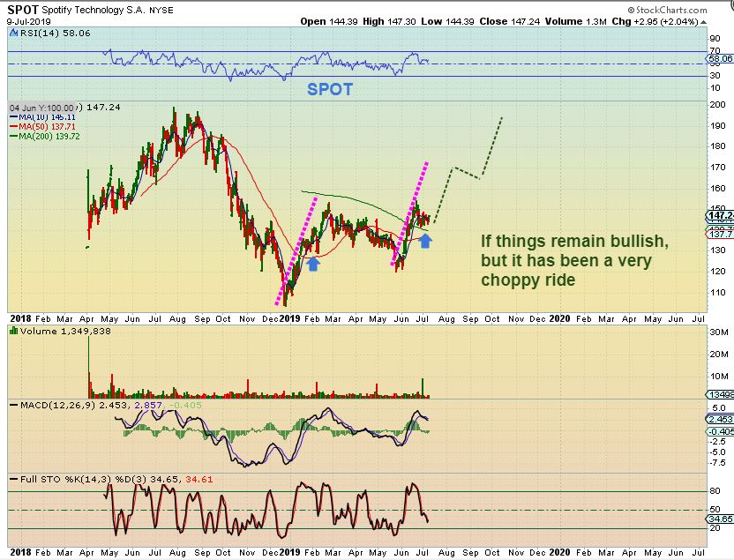Screen dimensions: 734x560
Task: Click the pink dotted trendline in June 2019
Action: (x=410, y=210)
